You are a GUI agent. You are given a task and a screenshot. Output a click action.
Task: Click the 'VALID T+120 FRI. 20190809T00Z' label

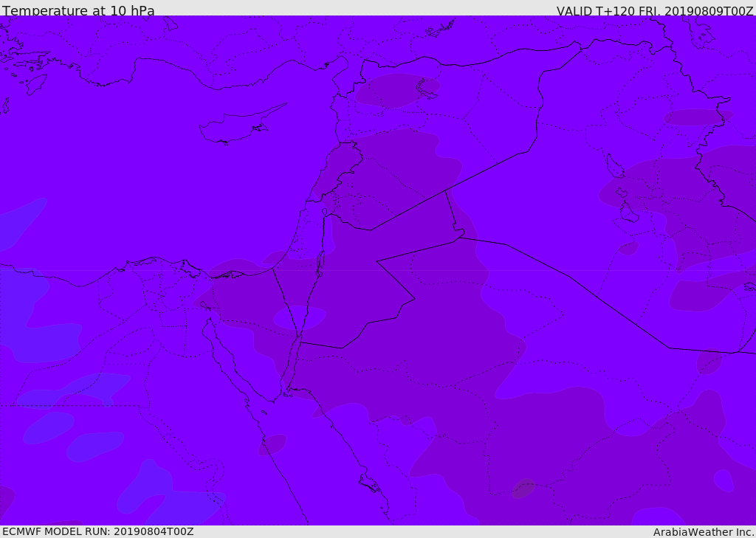point(655,10)
